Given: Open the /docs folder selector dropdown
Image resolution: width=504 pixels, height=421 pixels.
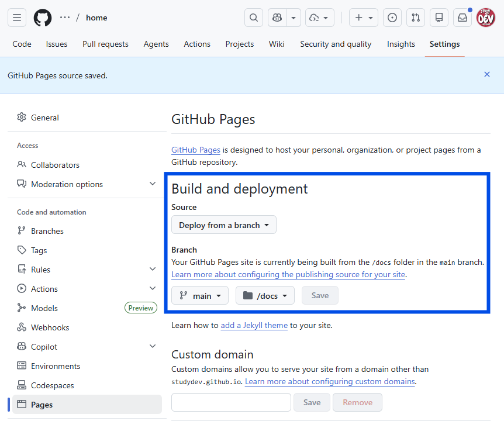Looking at the screenshot, I should (265, 296).
